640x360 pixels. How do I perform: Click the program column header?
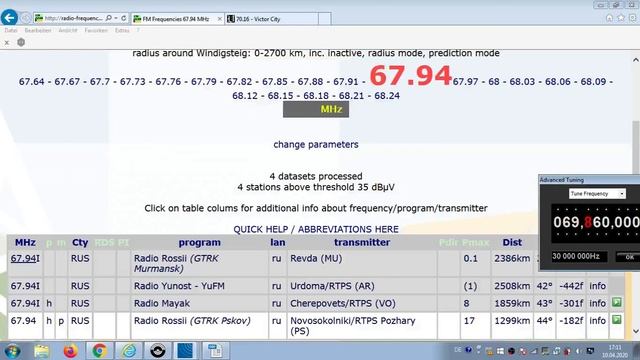tap(200, 242)
